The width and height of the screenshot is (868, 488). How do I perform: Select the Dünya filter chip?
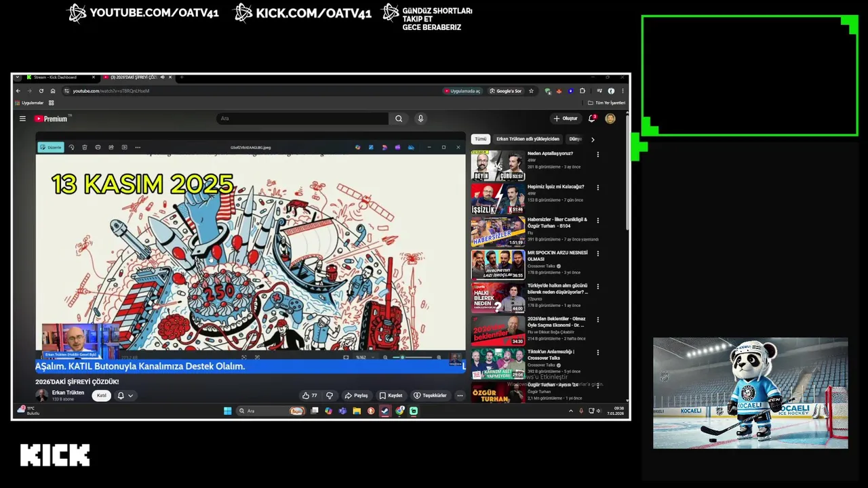point(576,139)
